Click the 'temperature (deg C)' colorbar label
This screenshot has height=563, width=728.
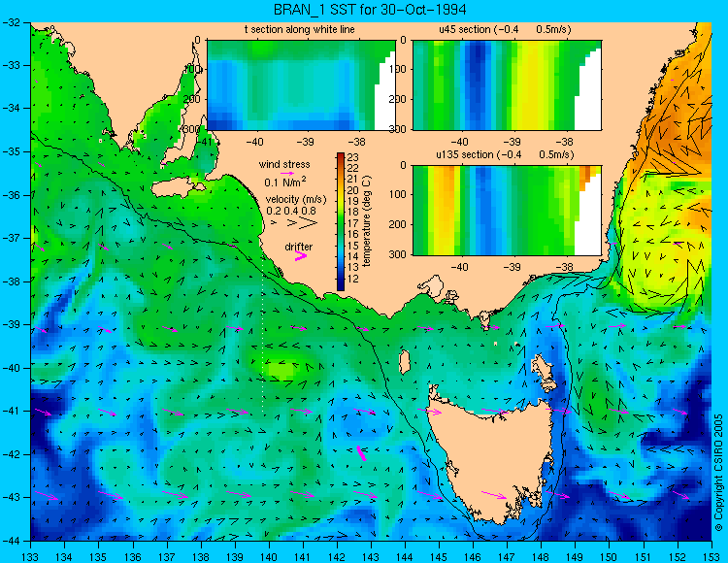pos(367,221)
